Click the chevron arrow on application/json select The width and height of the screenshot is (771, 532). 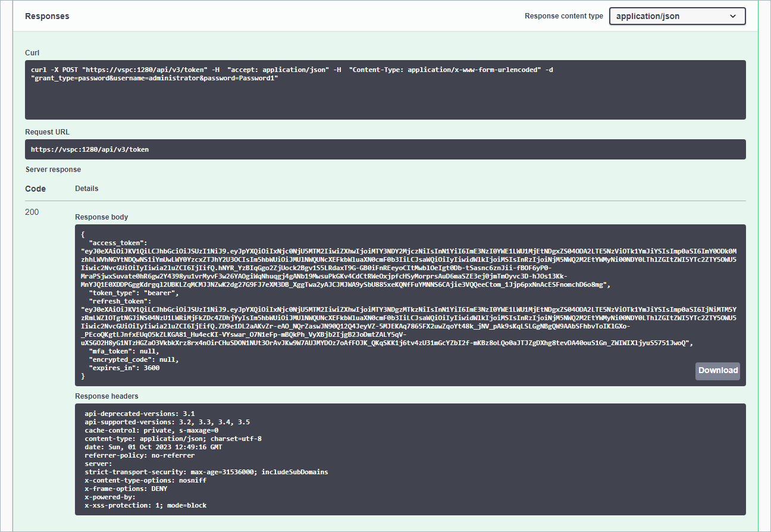point(733,16)
